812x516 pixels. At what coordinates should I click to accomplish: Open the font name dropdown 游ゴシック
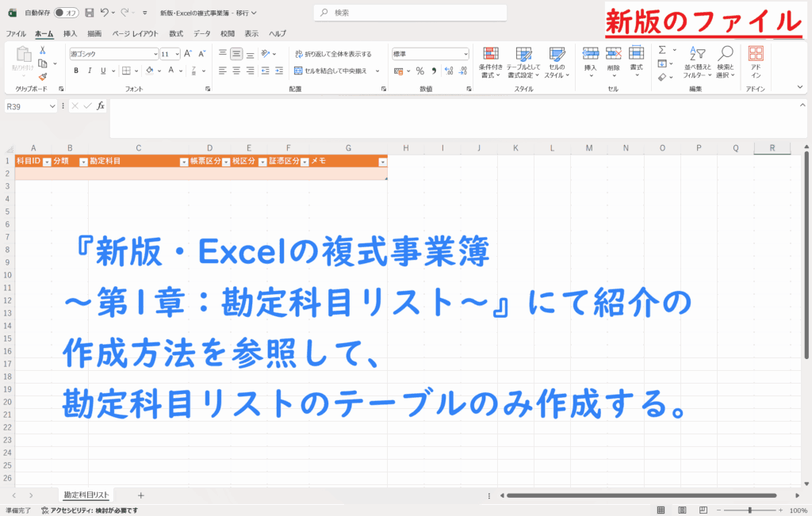click(155, 54)
